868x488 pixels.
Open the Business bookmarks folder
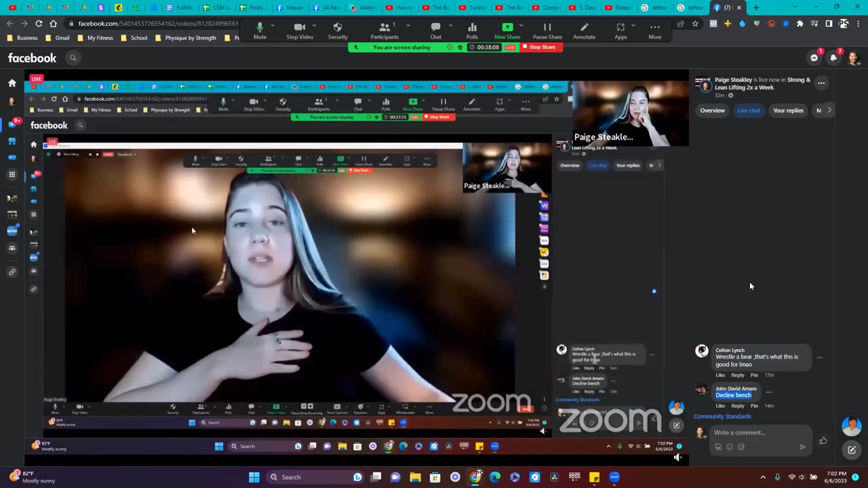click(23, 38)
